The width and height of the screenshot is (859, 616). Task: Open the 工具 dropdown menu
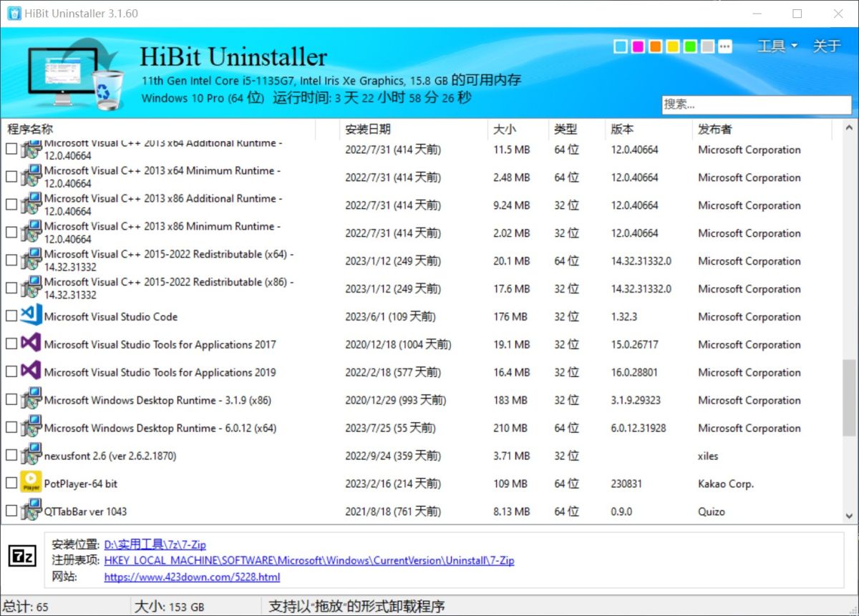pyautogui.click(x=777, y=47)
